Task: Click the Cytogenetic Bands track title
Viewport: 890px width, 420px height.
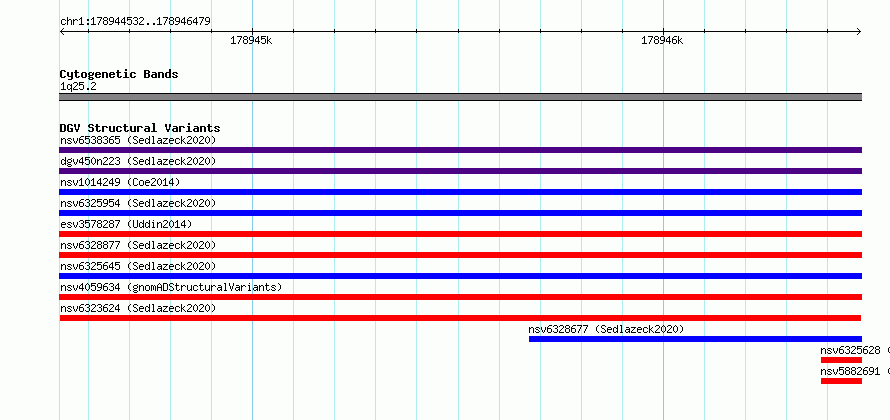Action: click(x=119, y=74)
